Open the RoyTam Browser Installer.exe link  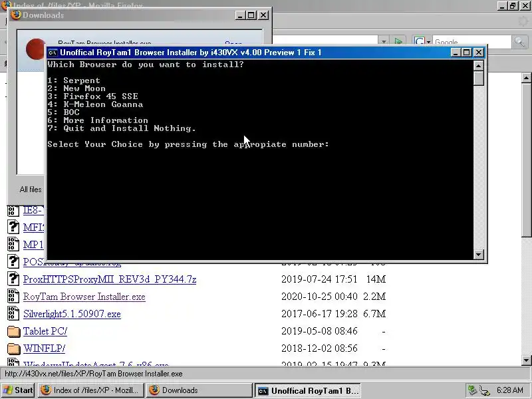pyautogui.click(x=84, y=297)
